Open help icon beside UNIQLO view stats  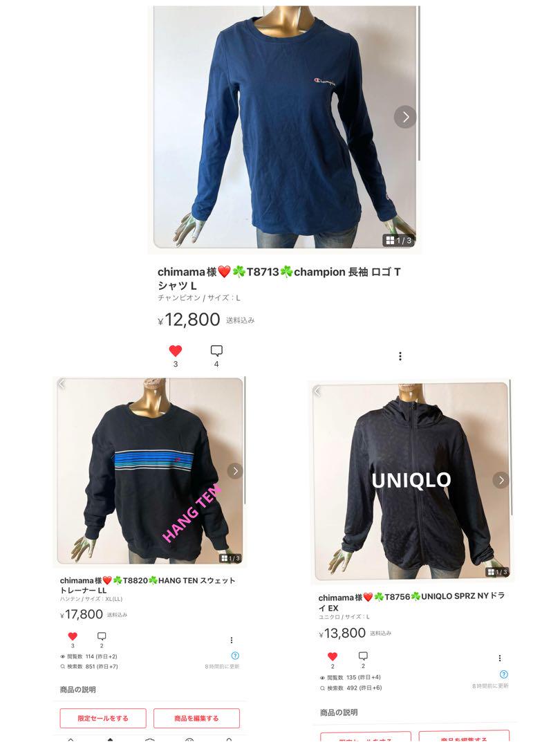coord(504,674)
